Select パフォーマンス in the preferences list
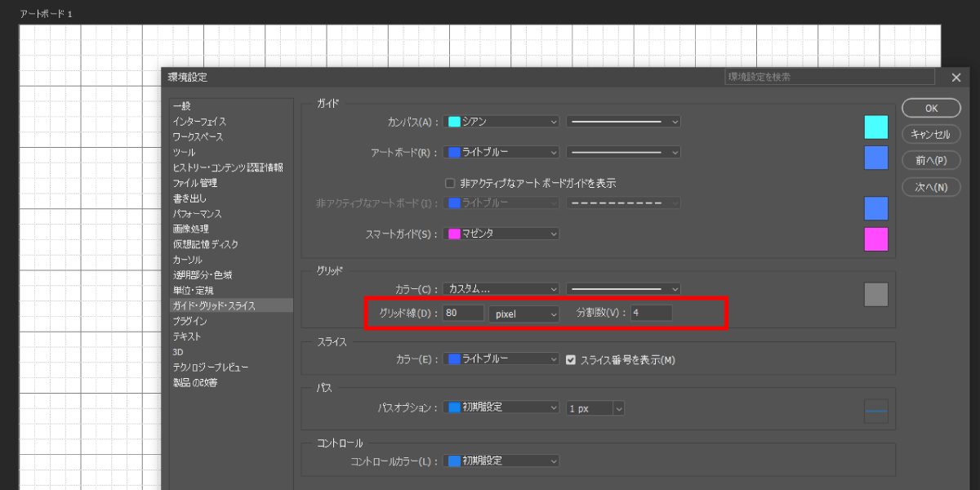 231,213
